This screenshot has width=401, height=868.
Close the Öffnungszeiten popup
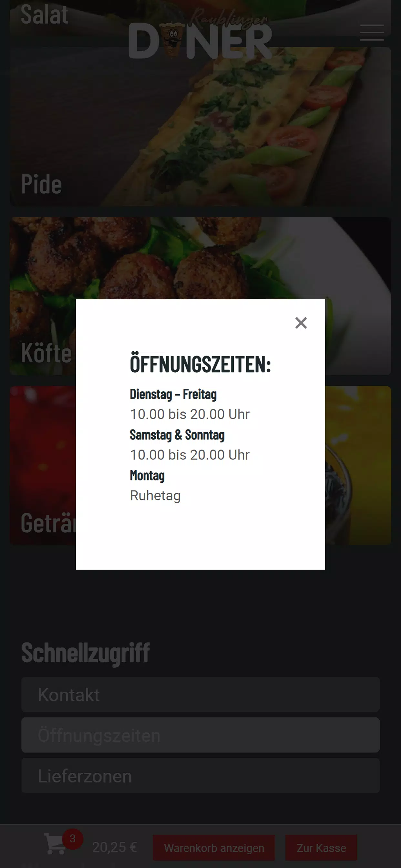click(x=301, y=323)
